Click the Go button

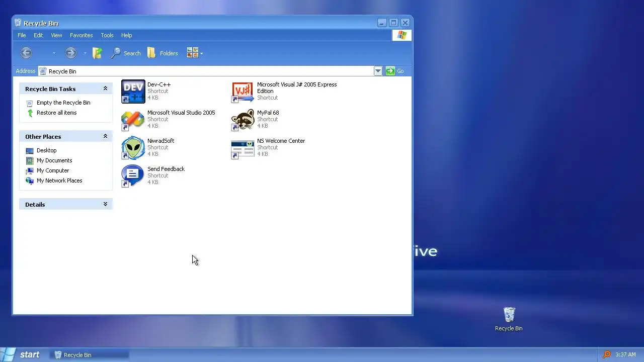tap(395, 71)
